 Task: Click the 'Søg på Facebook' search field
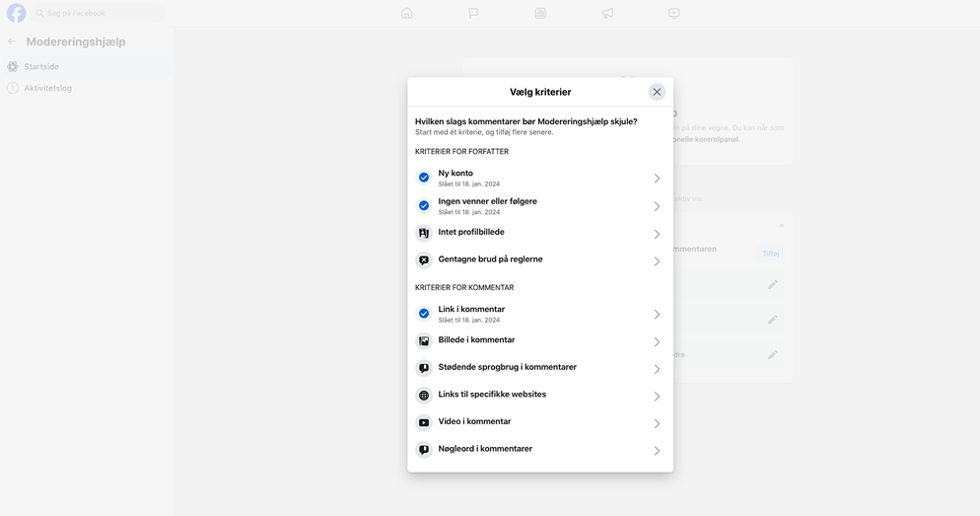pyautogui.click(x=97, y=13)
